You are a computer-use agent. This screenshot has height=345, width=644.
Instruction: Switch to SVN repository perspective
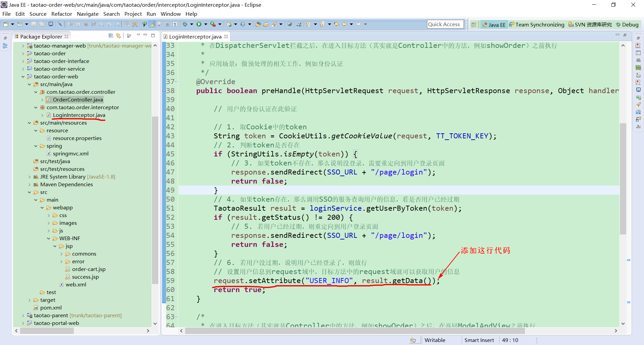[x=590, y=24]
